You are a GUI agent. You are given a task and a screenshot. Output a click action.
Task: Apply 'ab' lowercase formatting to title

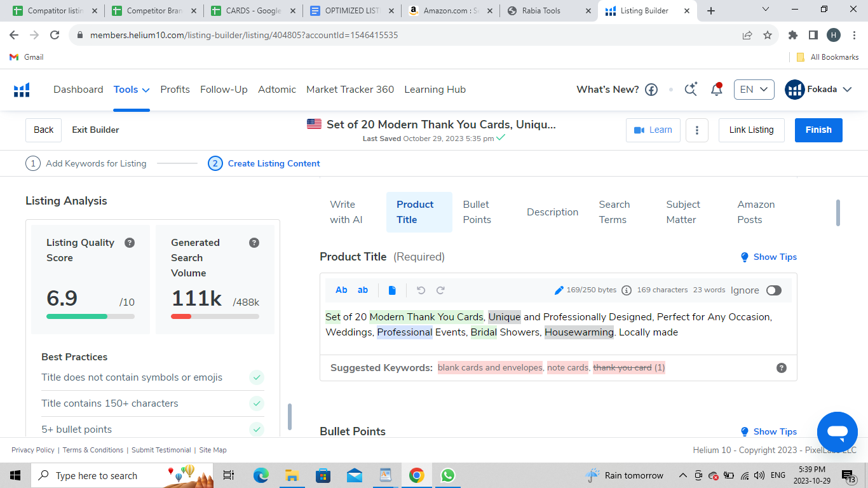pyautogui.click(x=363, y=290)
